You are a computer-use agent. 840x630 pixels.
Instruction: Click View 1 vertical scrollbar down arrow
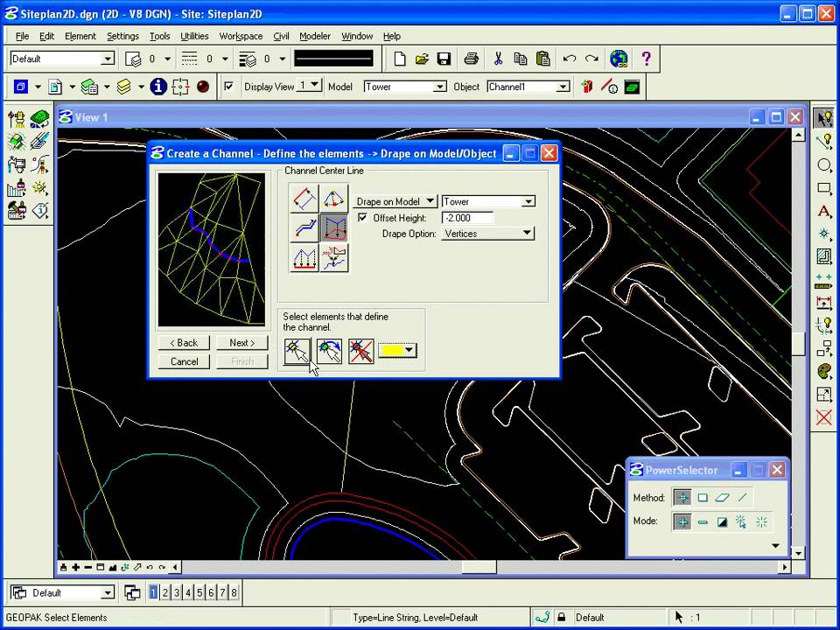(798, 553)
